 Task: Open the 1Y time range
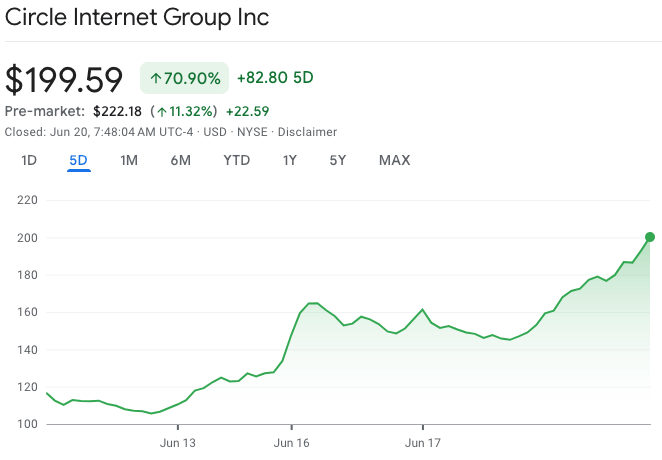click(290, 160)
